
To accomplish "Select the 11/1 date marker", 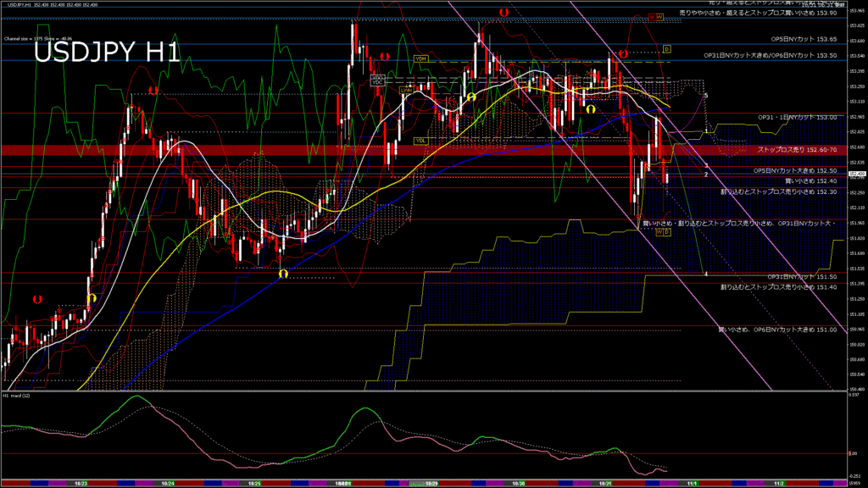I will 692,484.
